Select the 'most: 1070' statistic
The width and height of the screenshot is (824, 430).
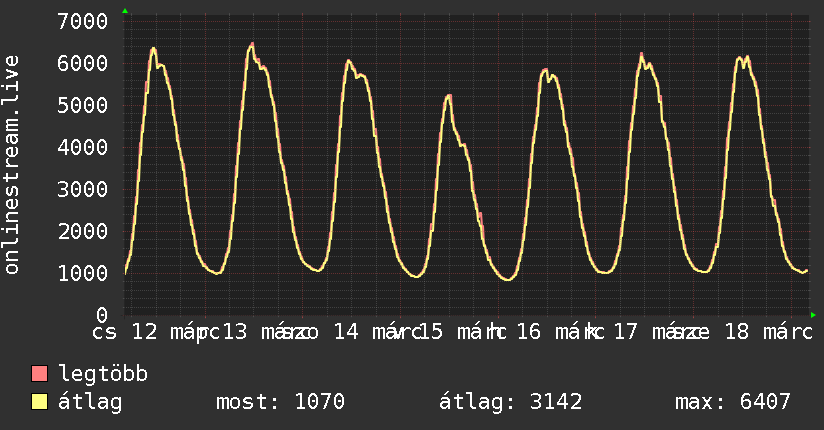pyautogui.click(x=280, y=402)
